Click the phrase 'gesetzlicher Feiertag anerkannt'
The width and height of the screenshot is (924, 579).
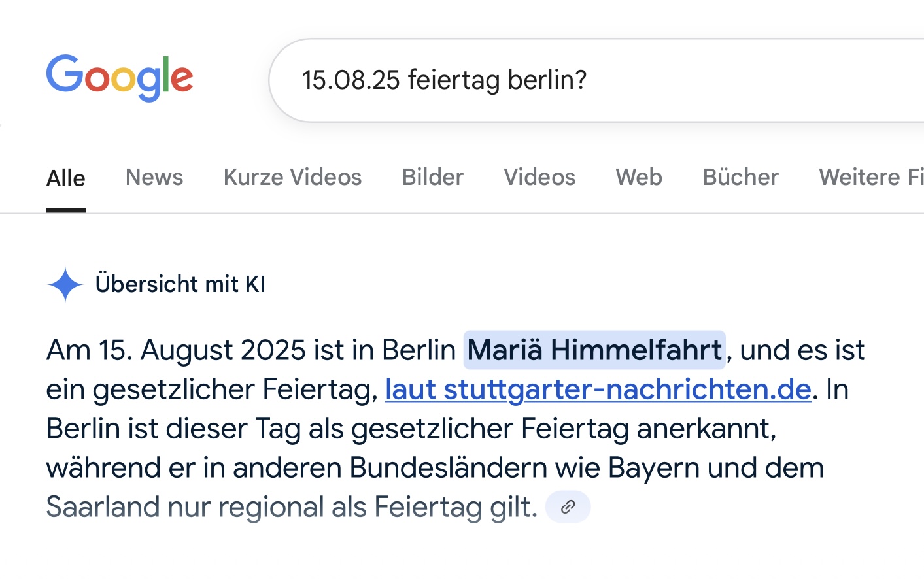(x=564, y=429)
